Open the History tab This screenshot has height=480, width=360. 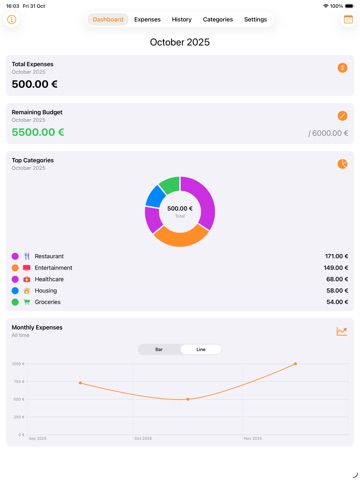point(182,19)
